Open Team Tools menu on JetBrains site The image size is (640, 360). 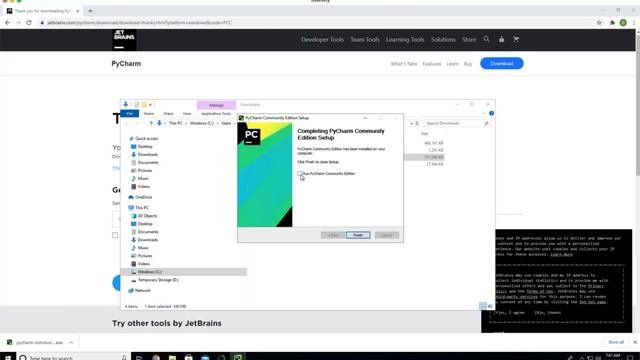pyautogui.click(x=365, y=40)
